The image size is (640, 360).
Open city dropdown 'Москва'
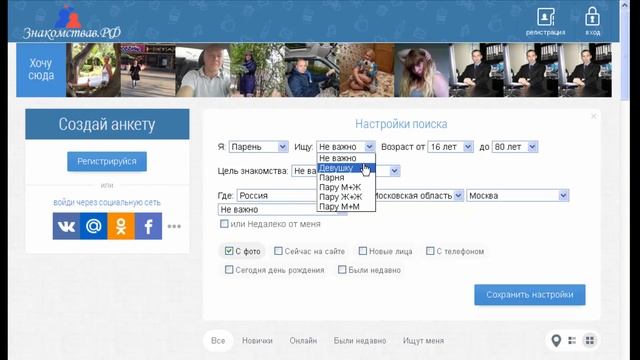click(x=518, y=196)
